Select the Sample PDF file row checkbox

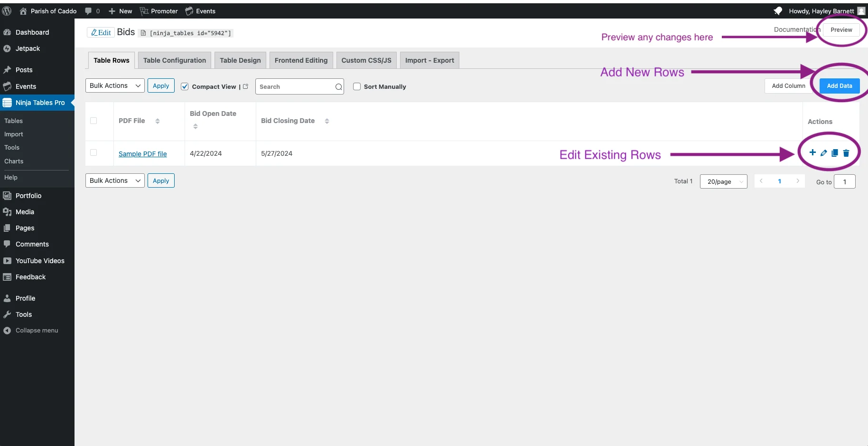93,153
